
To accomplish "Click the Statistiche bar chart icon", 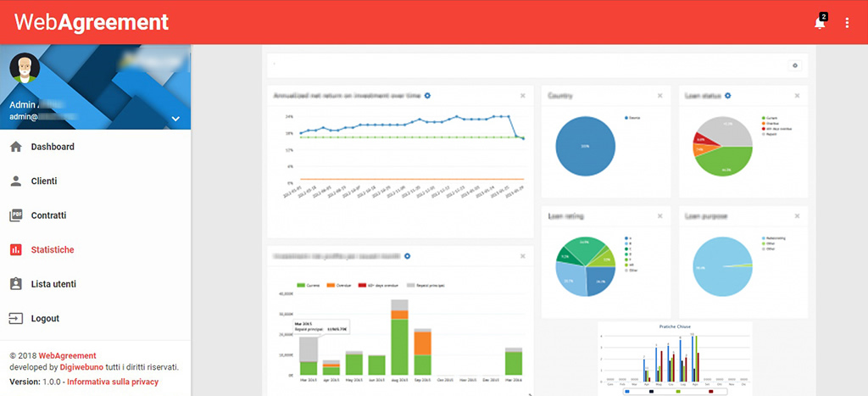I will click(15, 250).
